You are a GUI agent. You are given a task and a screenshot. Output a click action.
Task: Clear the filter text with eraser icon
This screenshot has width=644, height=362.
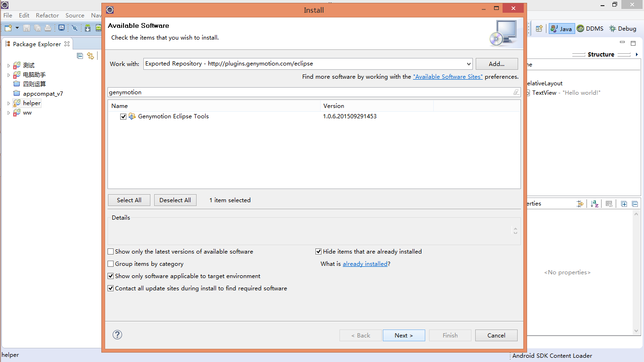click(516, 92)
